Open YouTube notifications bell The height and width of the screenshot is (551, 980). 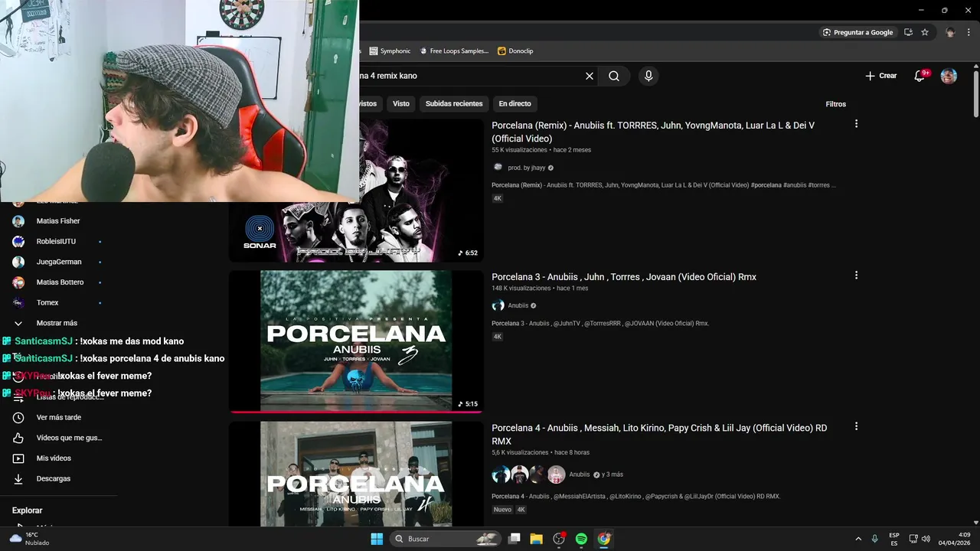click(x=920, y=76)
